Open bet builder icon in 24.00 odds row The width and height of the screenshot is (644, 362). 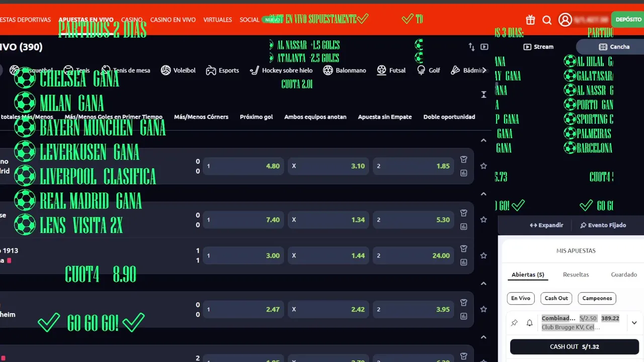click(x=464, y=248)
